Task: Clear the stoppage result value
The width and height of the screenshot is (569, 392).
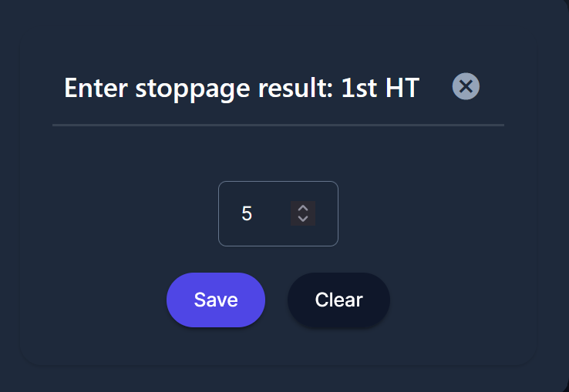Action: 338,300
